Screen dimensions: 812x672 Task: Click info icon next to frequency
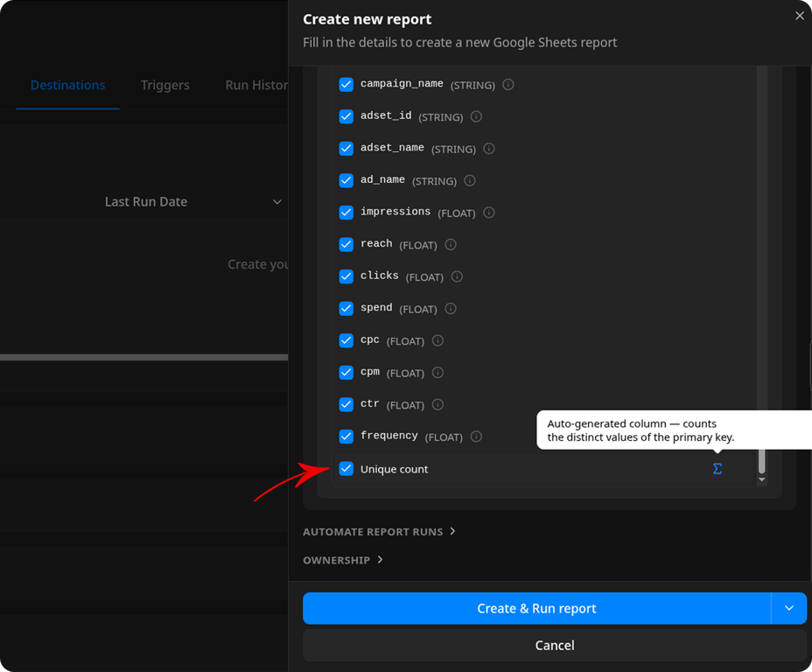(x=476, y=437)
